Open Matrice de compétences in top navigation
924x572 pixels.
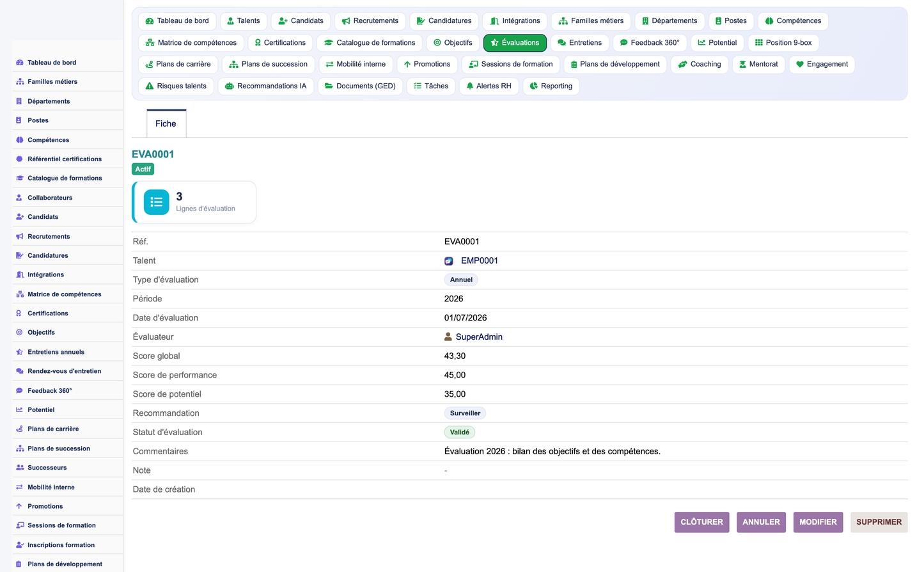pyautogui.click(x=191, y=43)
